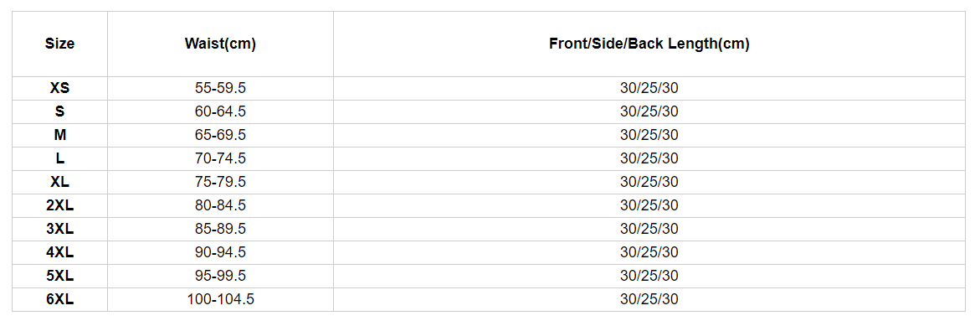Viewport: 980px width, 321px height.
Task: Select the M size row label
Action: [60, 135]
